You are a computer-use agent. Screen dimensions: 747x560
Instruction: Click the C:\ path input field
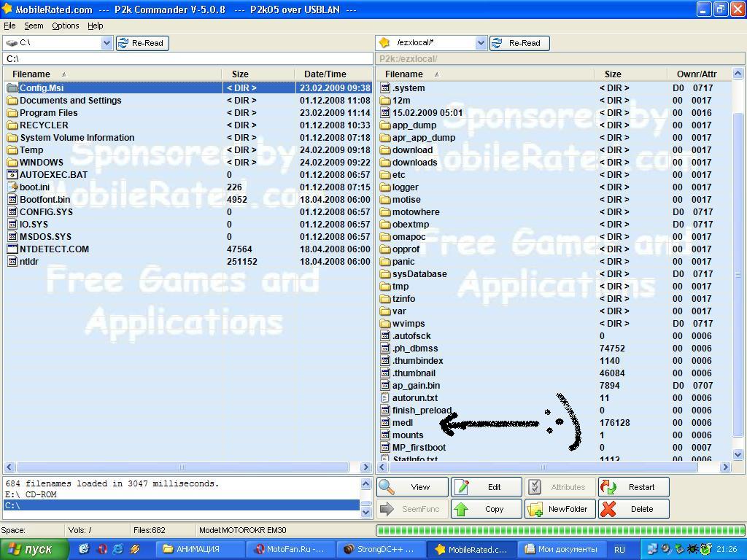(187, 58)
